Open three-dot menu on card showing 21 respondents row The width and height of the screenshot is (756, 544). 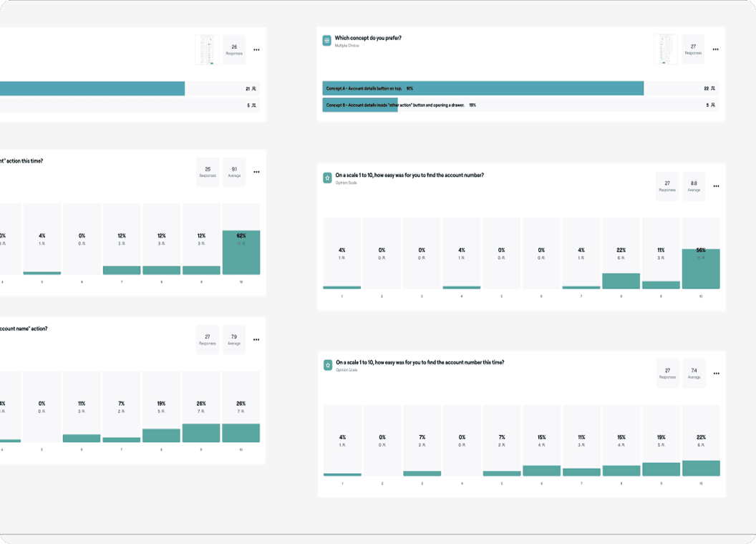(x=256, y=49)
